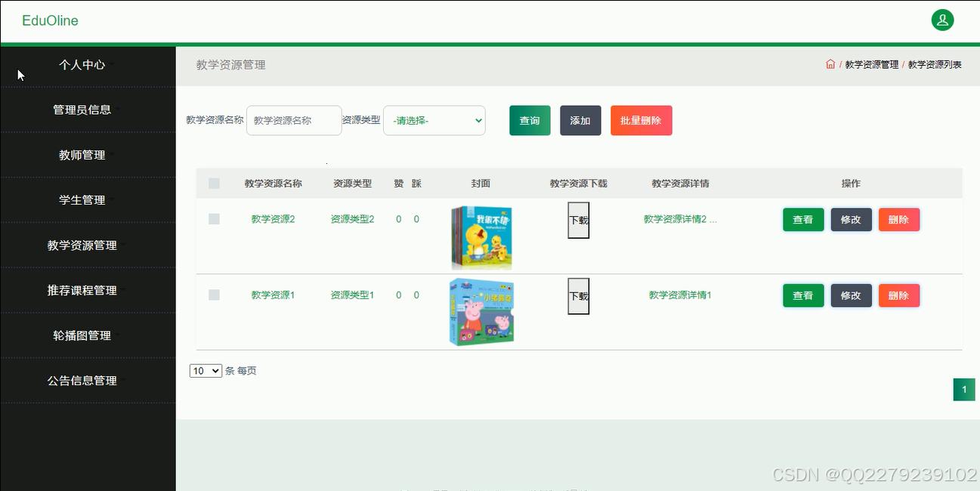The image size is (980, 491).
Task: Click the 添加 button
Action: (x=580, y=120)
